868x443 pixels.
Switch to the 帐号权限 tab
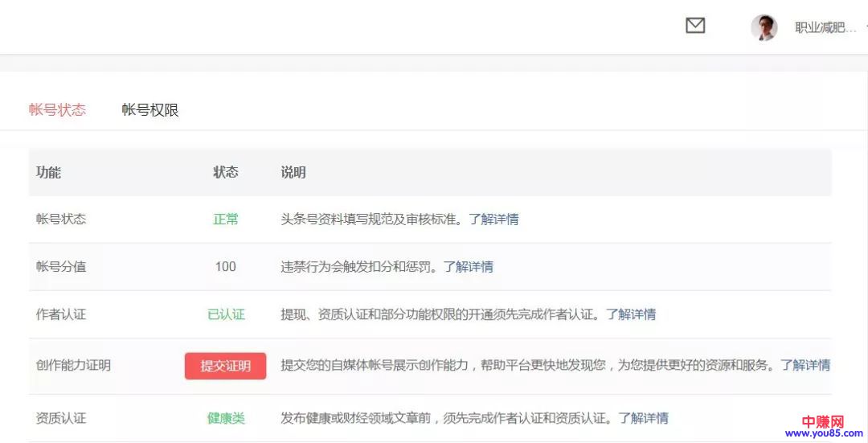click(150, 110)
